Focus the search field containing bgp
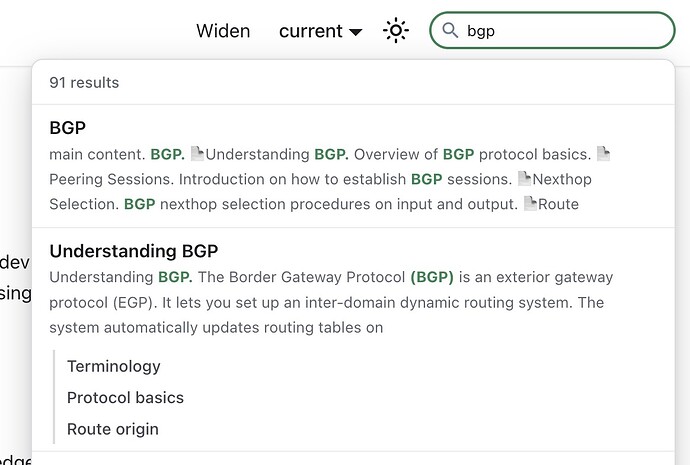Screen dimensions: 690x465 tap(552, 30)
